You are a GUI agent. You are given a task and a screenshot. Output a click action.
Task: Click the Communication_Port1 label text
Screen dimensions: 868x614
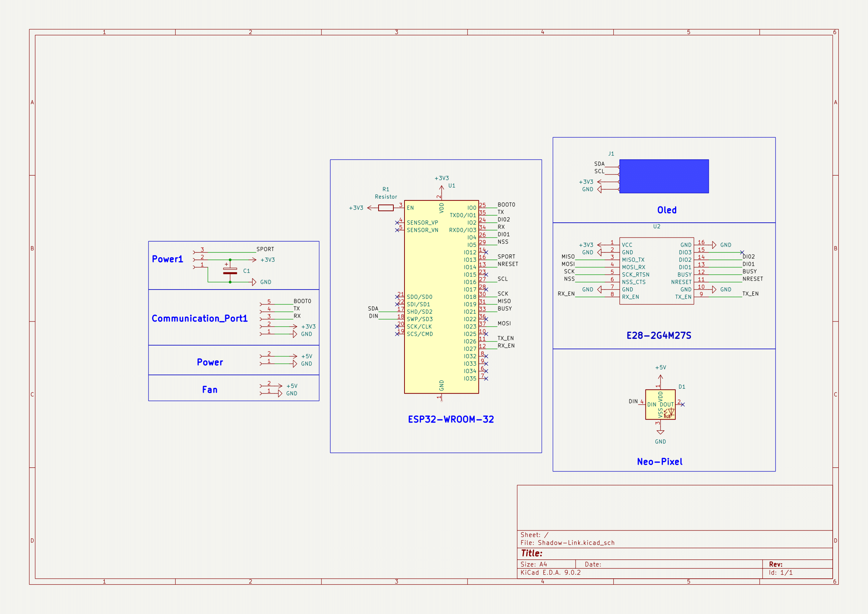click(199, 319)
